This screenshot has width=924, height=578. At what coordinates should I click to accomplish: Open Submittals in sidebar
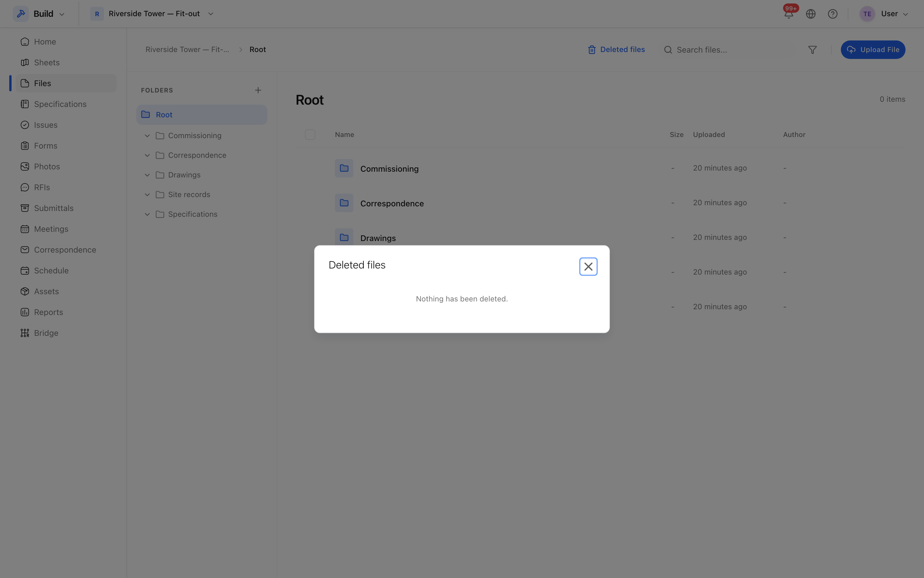66,208
